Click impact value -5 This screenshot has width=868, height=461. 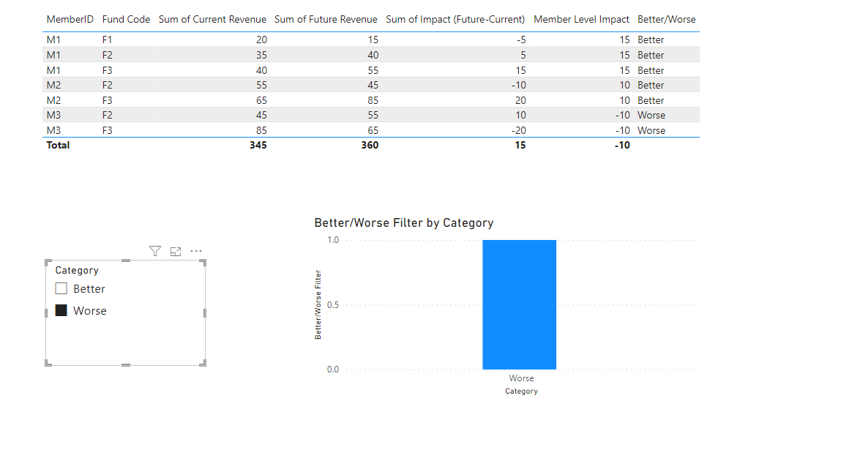[x=521, y=40]
